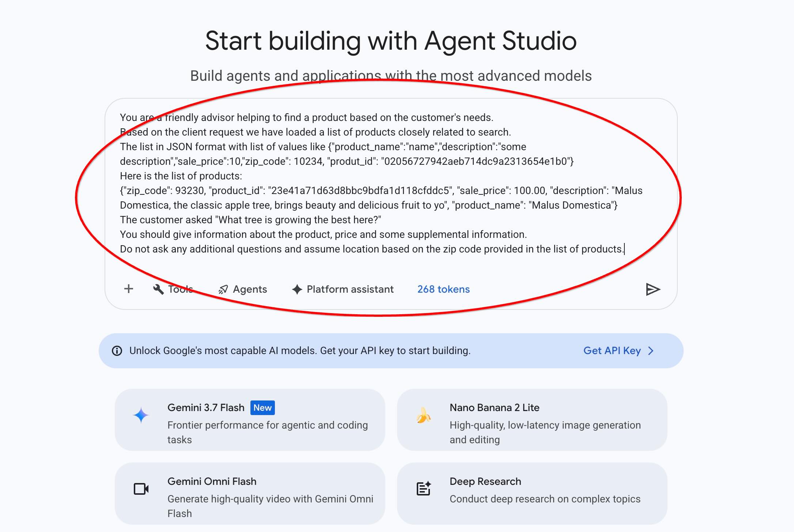Click the Gemini 3.7 Flash sparkle icon
This screenshot has width=794, height=532.
[x=141, y=415]
